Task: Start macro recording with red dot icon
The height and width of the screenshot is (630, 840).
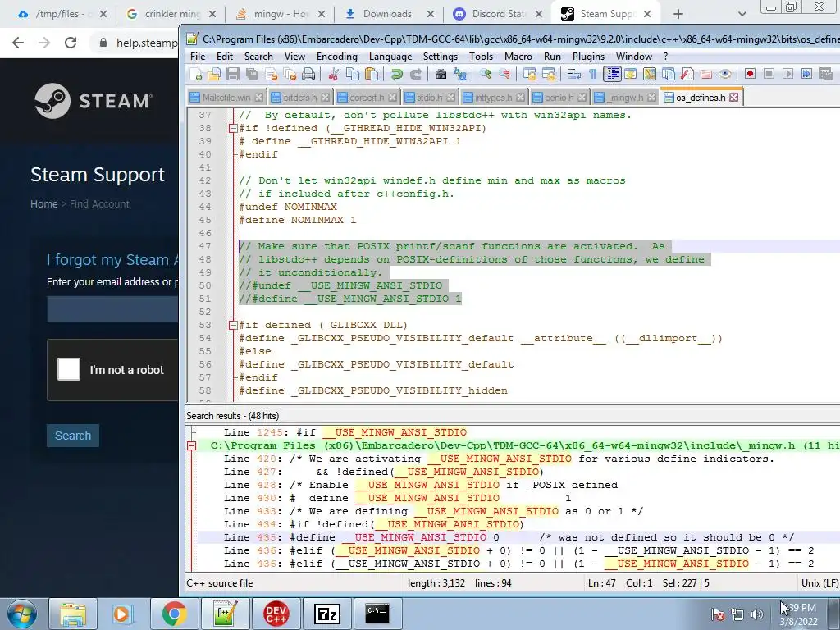Action: pyautogui.click(x=750, y=74)
